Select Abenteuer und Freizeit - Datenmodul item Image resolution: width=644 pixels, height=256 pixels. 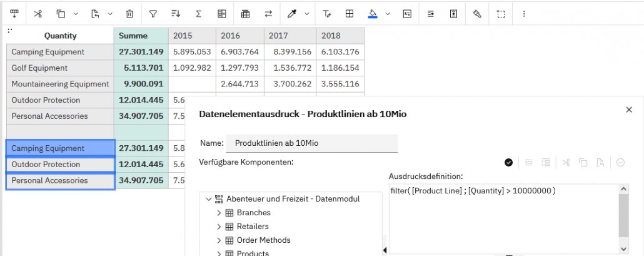click(293, 199)
